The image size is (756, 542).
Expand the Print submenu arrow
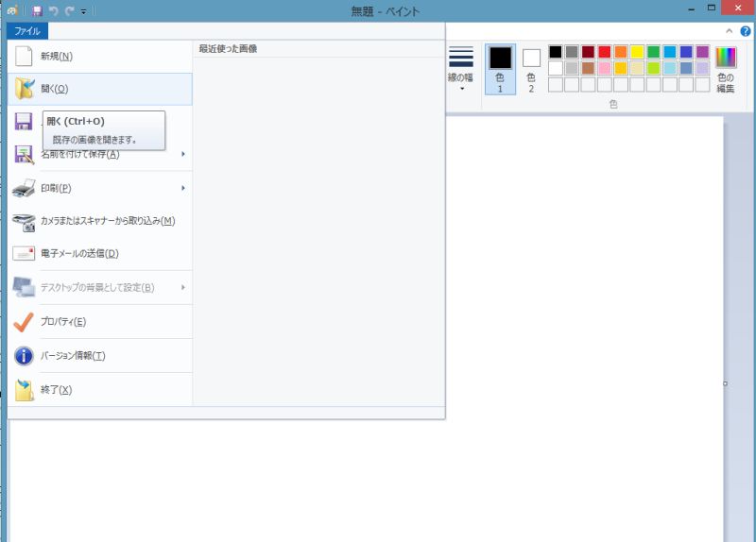(x=183, y=188)
